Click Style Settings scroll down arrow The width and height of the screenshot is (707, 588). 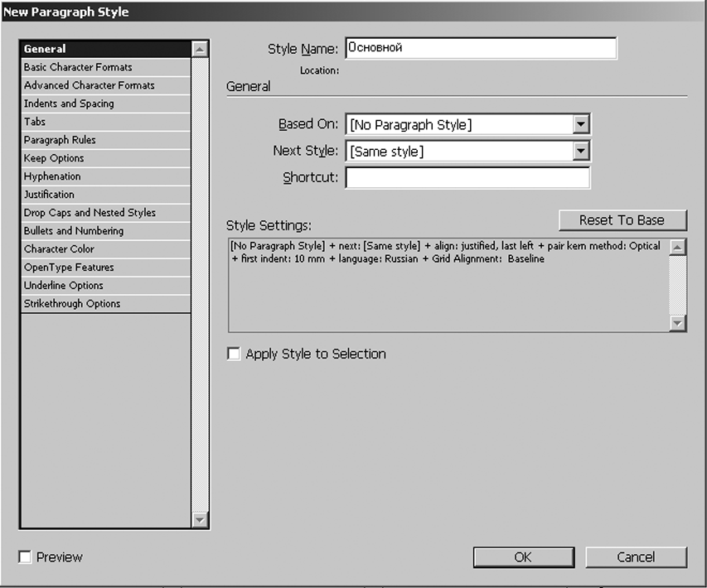coord(678,323)
